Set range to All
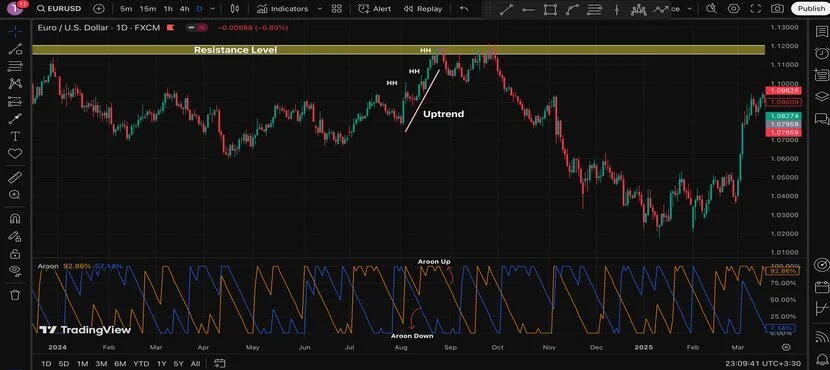Screen dimensions: 830x370 (195, 364)
